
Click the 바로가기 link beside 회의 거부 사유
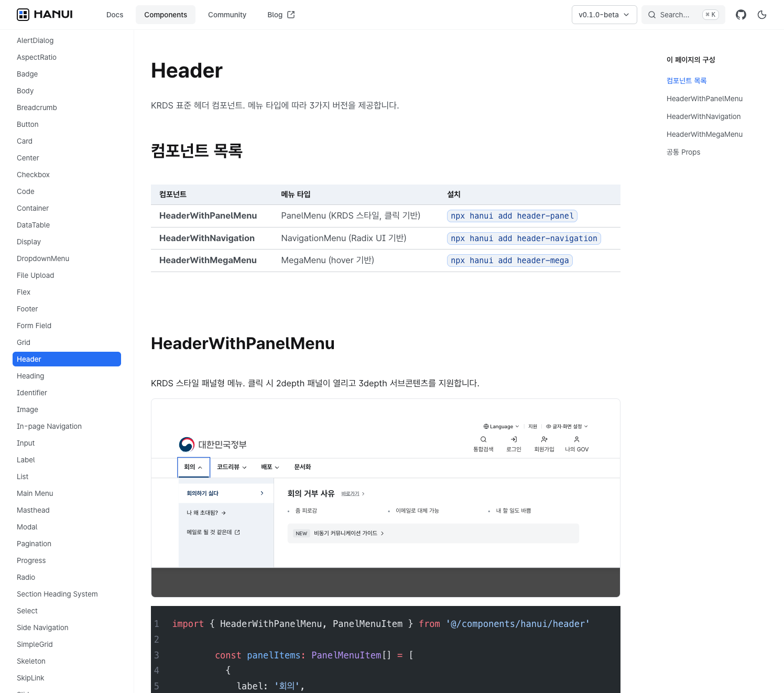(350, 493)
